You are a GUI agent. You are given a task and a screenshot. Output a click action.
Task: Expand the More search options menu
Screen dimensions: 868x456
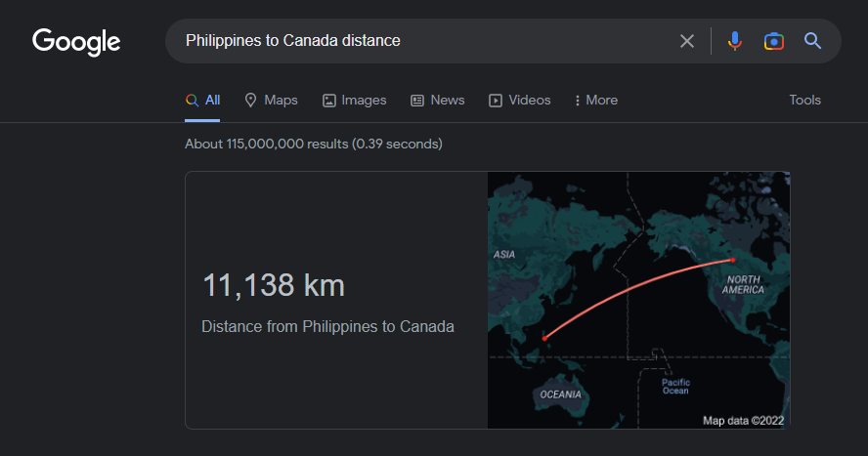coord(596,100)
